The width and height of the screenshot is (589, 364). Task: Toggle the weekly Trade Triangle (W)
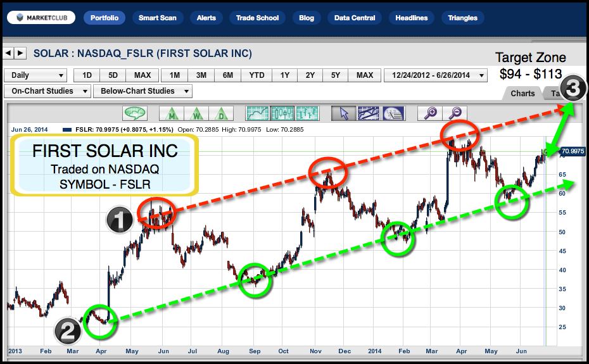(x=196, y=113)
